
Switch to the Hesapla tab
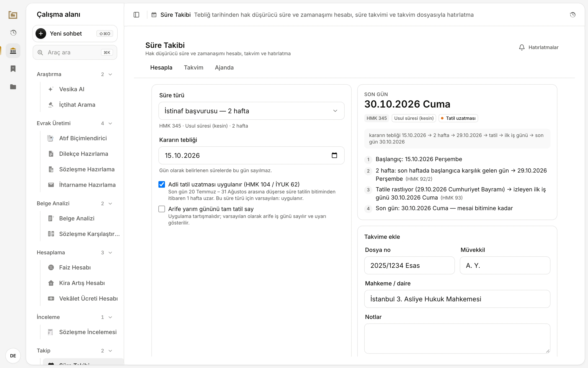tap(161, 68)
